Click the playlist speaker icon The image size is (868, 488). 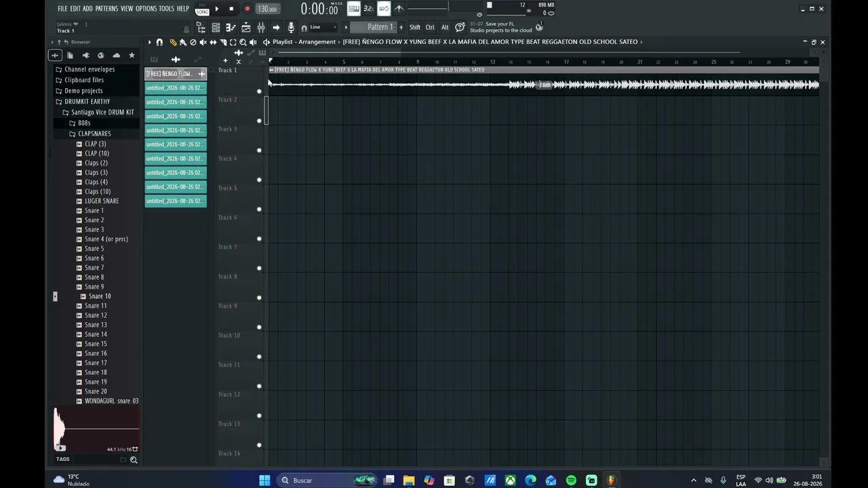pos(267,42)
